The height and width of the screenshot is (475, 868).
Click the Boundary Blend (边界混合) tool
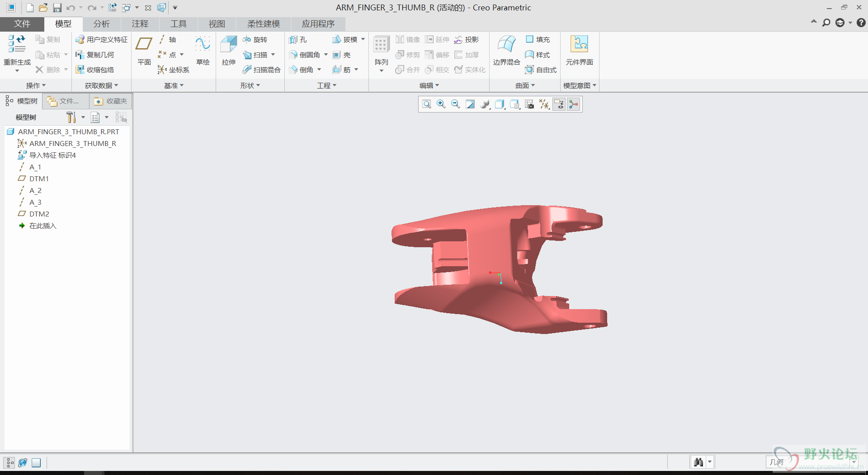tap(507, 51)
